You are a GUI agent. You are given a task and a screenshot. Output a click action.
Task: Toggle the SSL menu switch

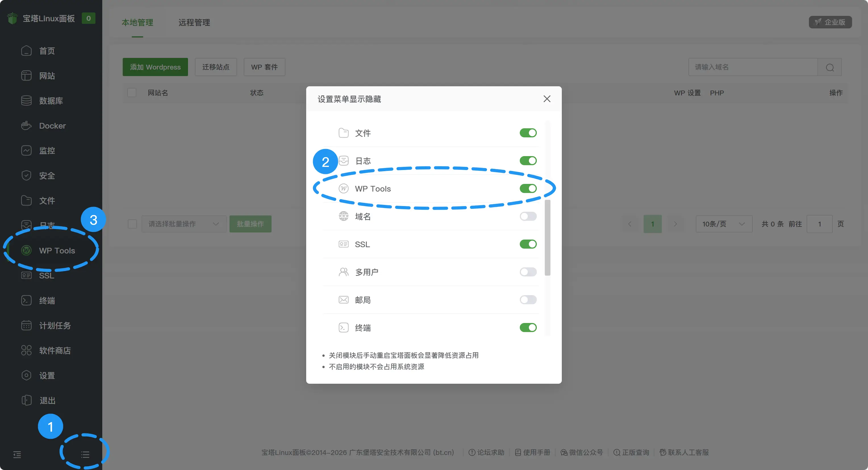pos(528,244)
